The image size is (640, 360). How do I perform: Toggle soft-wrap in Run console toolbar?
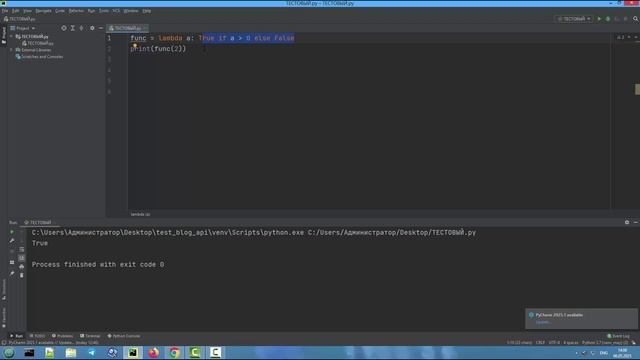point(22,249)
